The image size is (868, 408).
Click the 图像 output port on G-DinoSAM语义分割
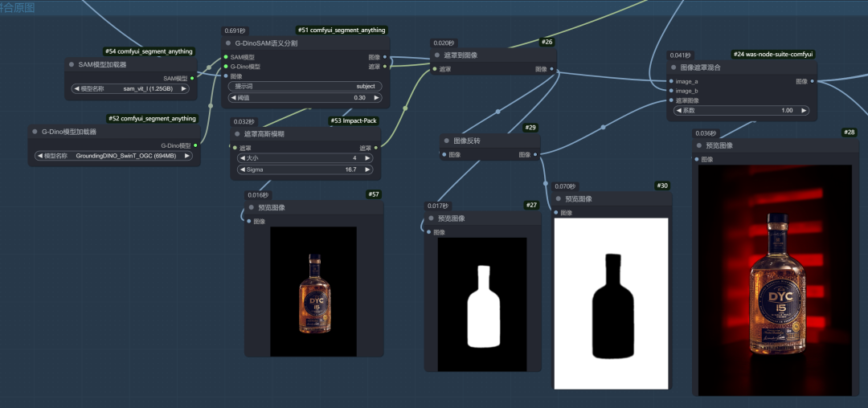pyautogui.click(x=385, y=57)
